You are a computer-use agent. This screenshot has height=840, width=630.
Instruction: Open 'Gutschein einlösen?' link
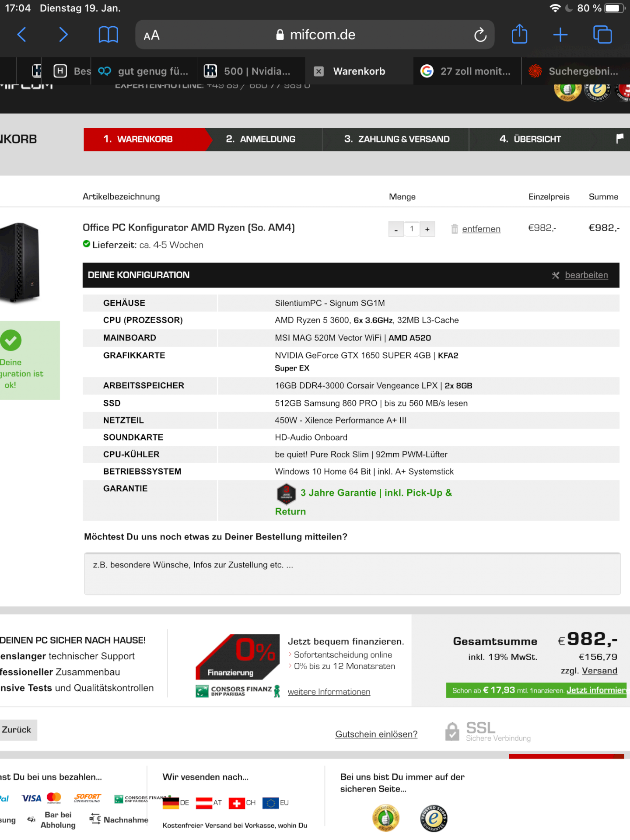376,734
